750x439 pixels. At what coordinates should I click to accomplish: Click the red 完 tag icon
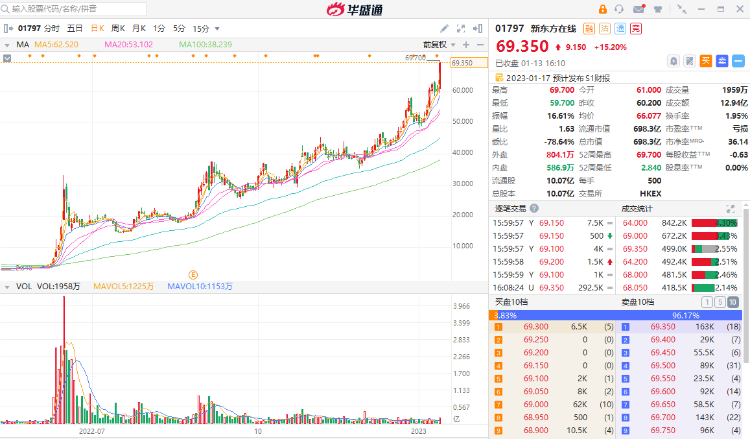coord(636,29)
